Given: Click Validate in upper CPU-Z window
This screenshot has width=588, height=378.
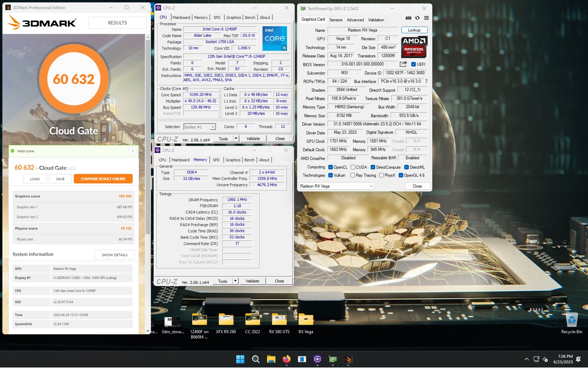Looking at the screenshot, I should 253,139.
